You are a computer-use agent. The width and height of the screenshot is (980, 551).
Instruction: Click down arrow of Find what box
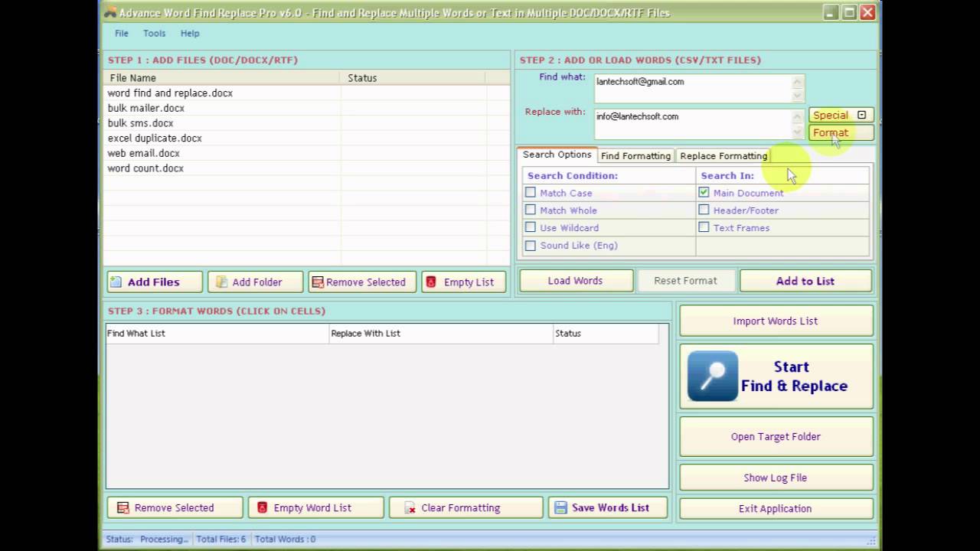tap(797, 95)
